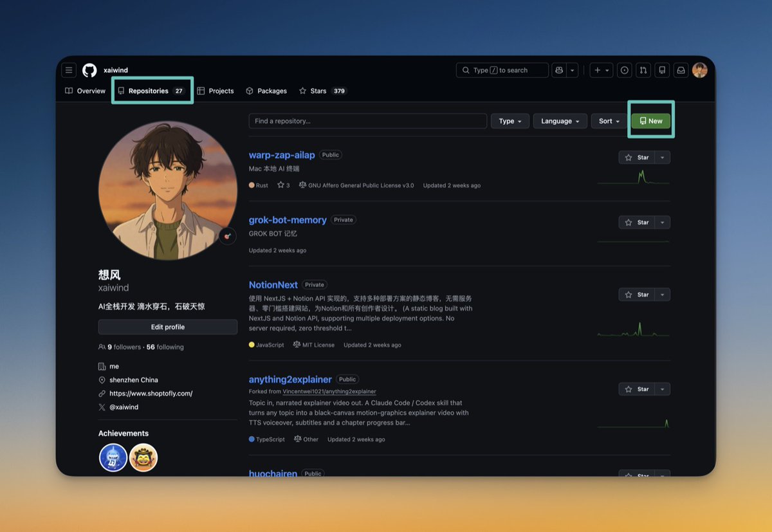Click the 'me' company text in profile
Image resolution: width=772 pixels, height=532 pixels.
pos(115,366)
